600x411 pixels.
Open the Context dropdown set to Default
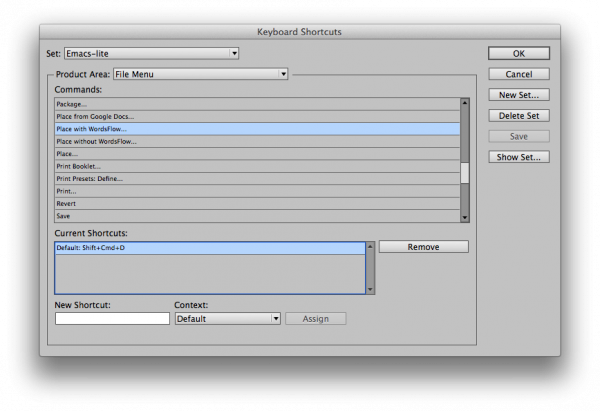227,319
